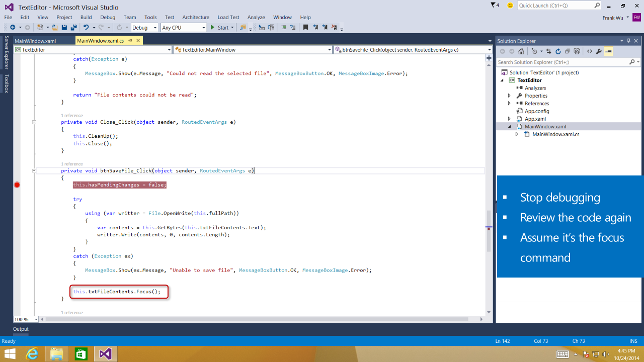Click the Home icon in Solution Explorer

coord(521,51)
